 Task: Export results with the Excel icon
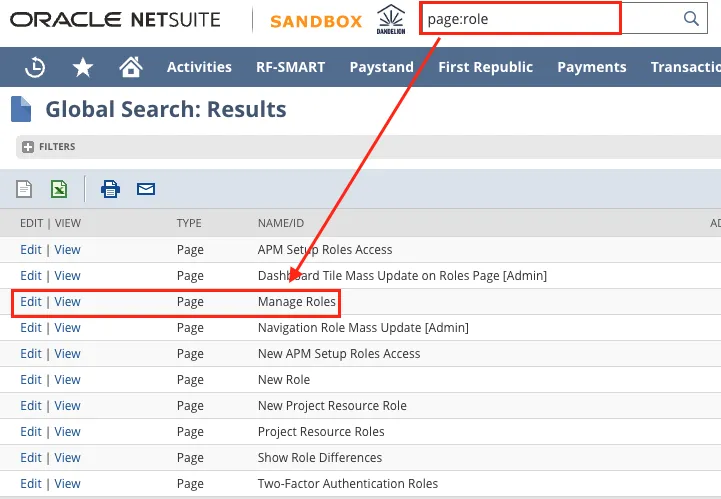coord(59,188)
